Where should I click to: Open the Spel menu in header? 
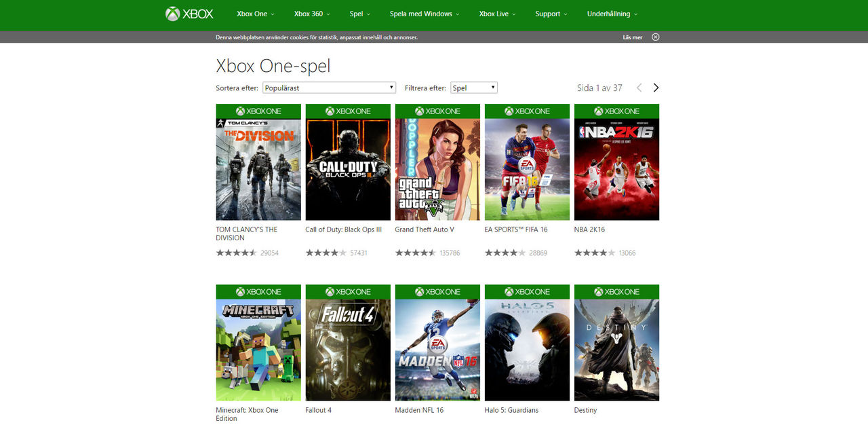[x=359, y=14]
